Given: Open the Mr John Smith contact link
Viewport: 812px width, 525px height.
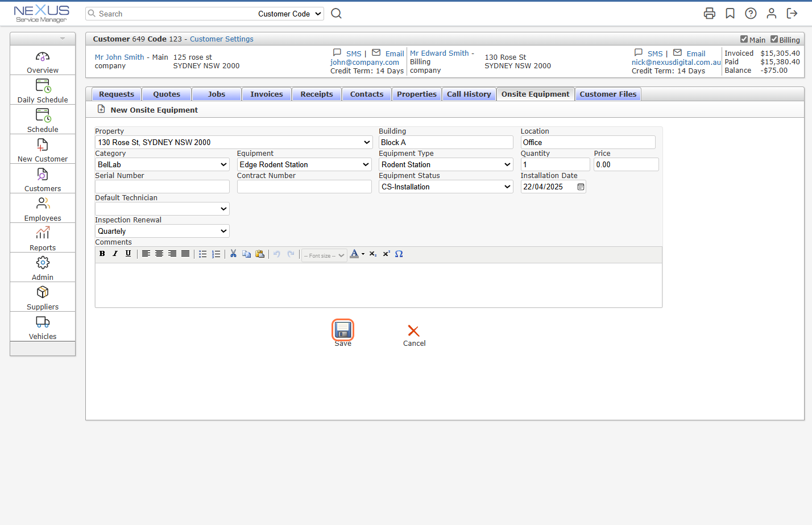Looking at the screenshot, I should tap(119, 57).
